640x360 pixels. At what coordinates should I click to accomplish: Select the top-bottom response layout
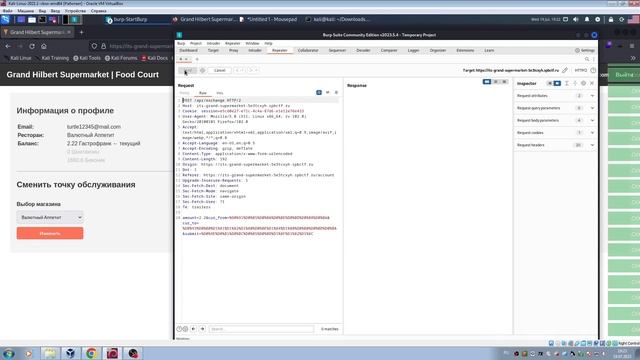[x=496, y=82]
